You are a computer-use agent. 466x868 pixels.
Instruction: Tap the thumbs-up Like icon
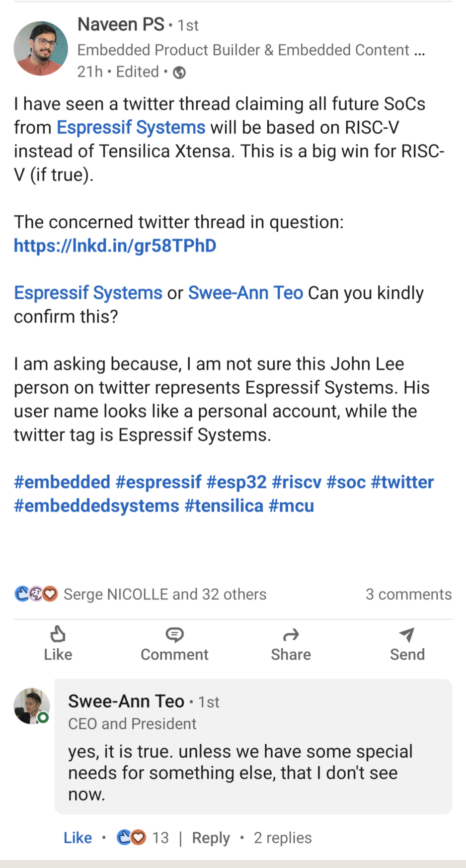(58, 635)
